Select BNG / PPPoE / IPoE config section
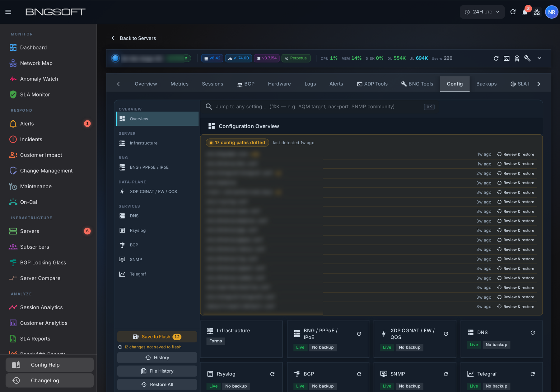Image resolution: width=560 pixels, height=392 pixels. [157, 167]
